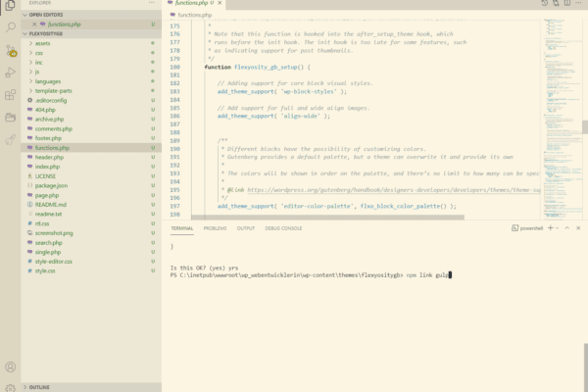
Task: Expand the inc folder
Action: [x=91, y=63]
